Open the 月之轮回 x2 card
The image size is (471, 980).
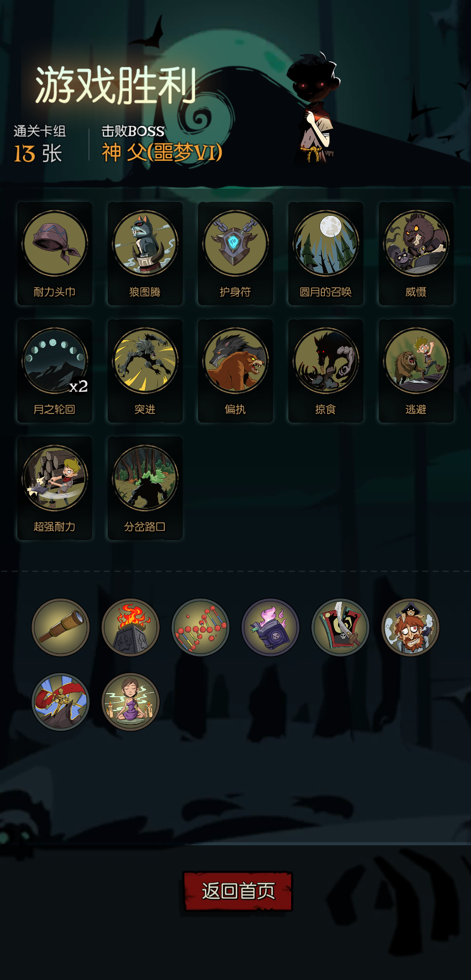click(x=55, y=371)
